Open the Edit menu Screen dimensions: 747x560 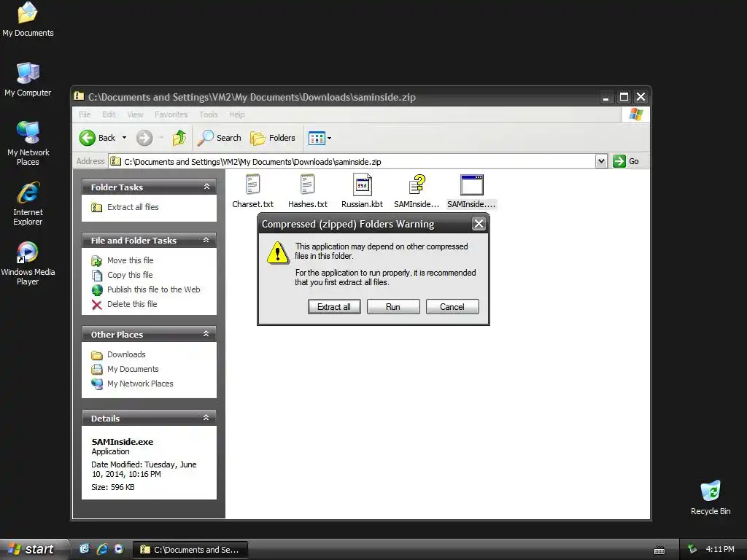(109, 114)
